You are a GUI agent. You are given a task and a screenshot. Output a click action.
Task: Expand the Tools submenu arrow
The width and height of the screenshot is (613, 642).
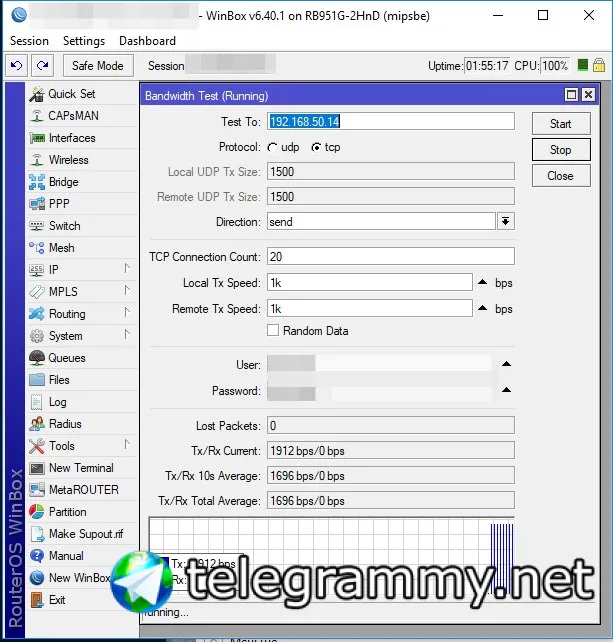[127, 445]
